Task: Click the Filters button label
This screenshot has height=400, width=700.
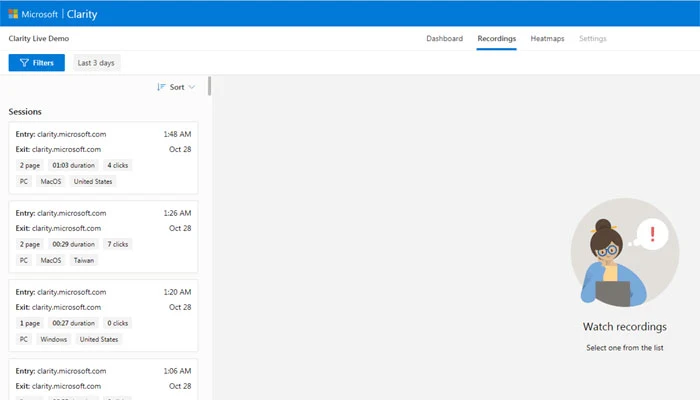Action: (43, 63)
